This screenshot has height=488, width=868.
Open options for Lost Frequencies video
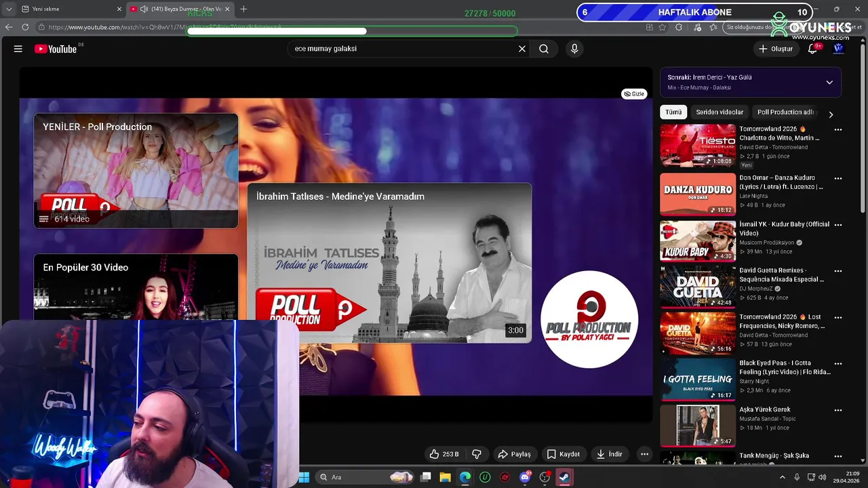point(838,317)
